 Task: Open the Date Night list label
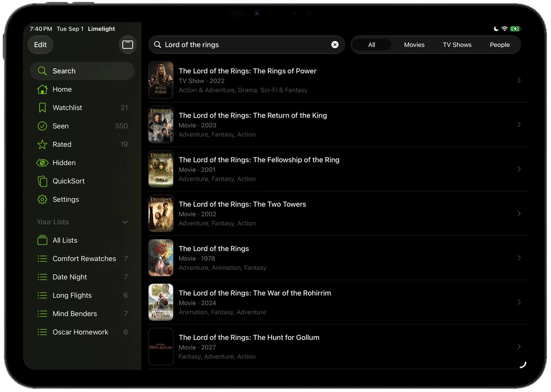click(70, 277)
